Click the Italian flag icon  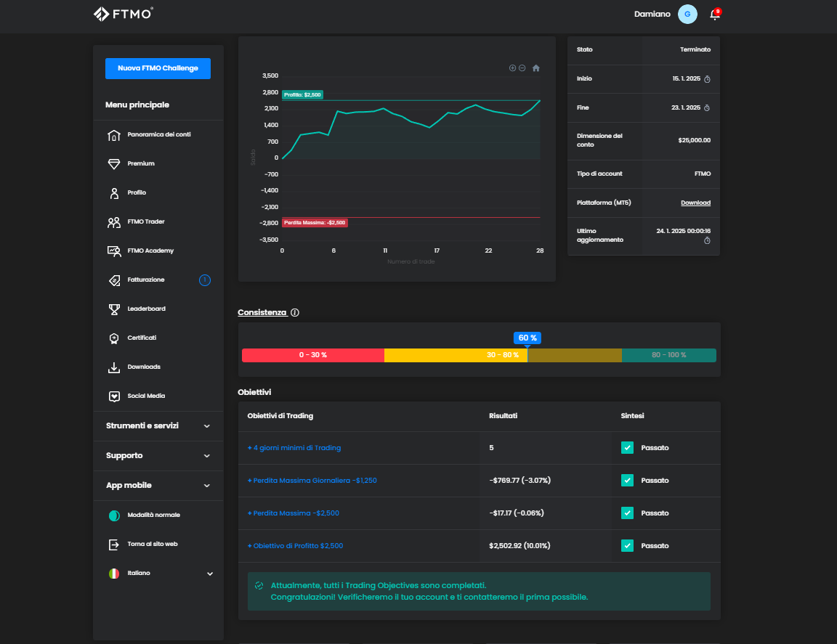113,574
